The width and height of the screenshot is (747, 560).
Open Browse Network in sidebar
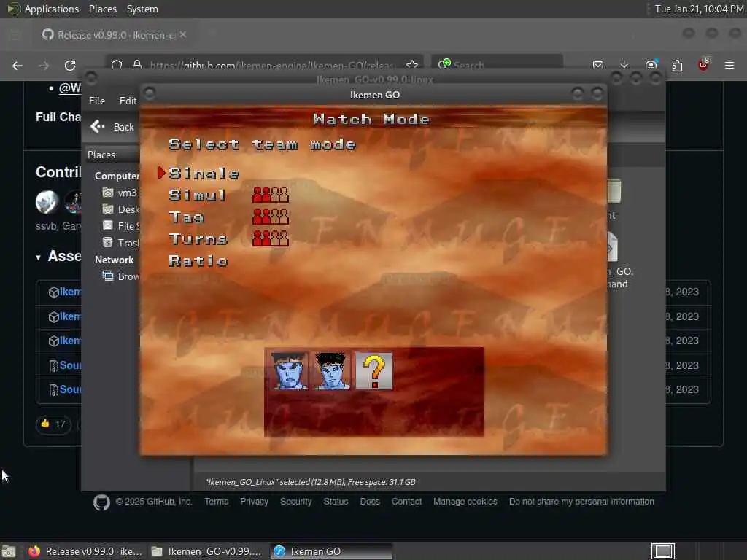(121, 276)
